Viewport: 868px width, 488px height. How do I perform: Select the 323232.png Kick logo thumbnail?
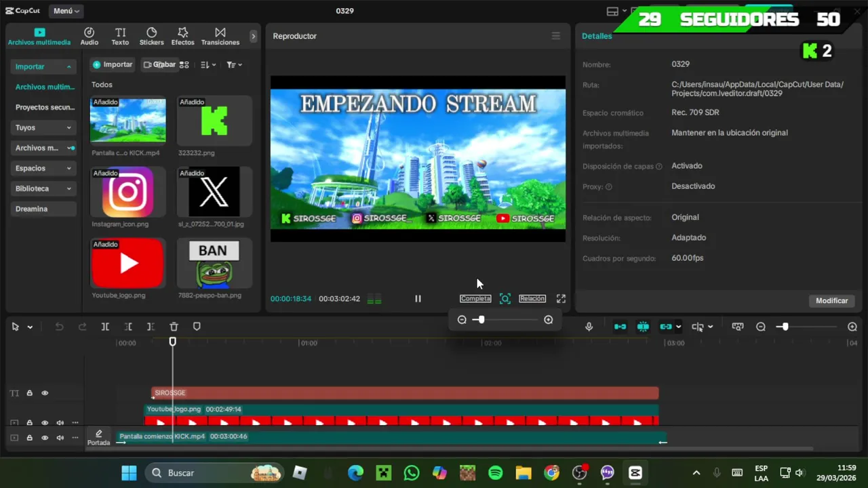214,121
